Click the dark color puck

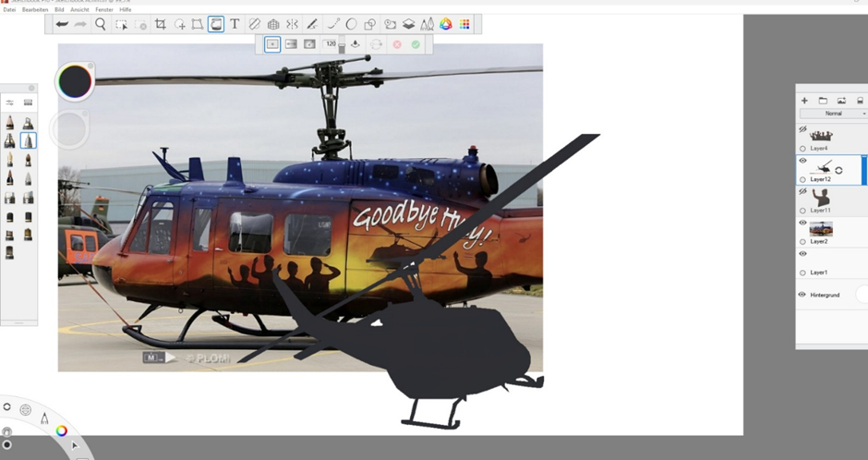[75, 81]
